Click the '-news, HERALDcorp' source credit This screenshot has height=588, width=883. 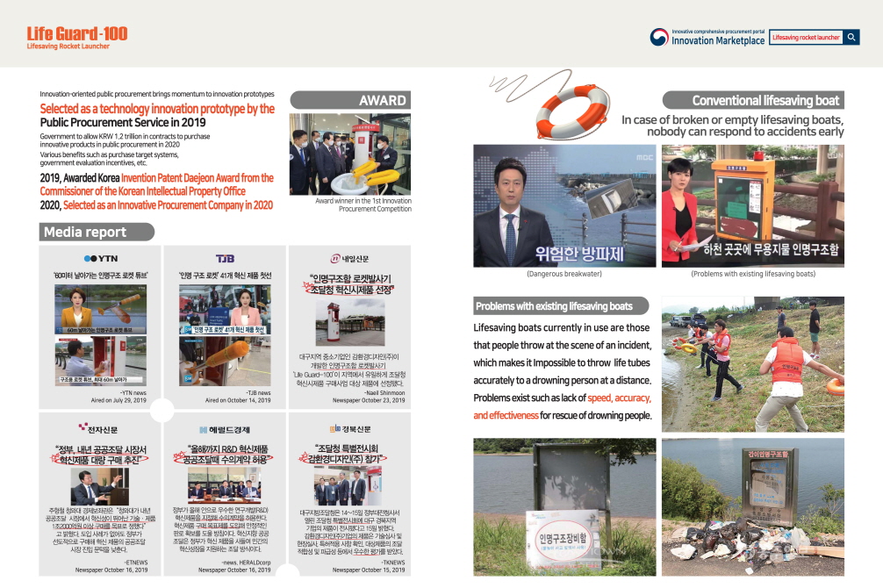[246, 562]
